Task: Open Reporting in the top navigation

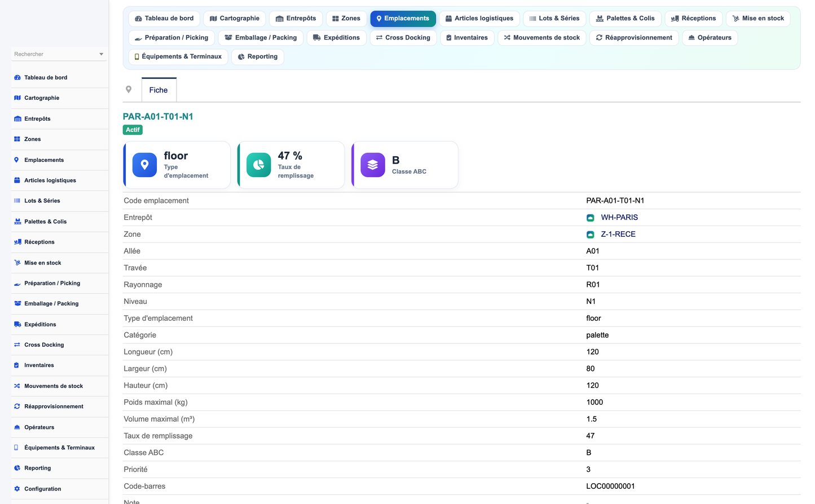Action: click(258, 56)
